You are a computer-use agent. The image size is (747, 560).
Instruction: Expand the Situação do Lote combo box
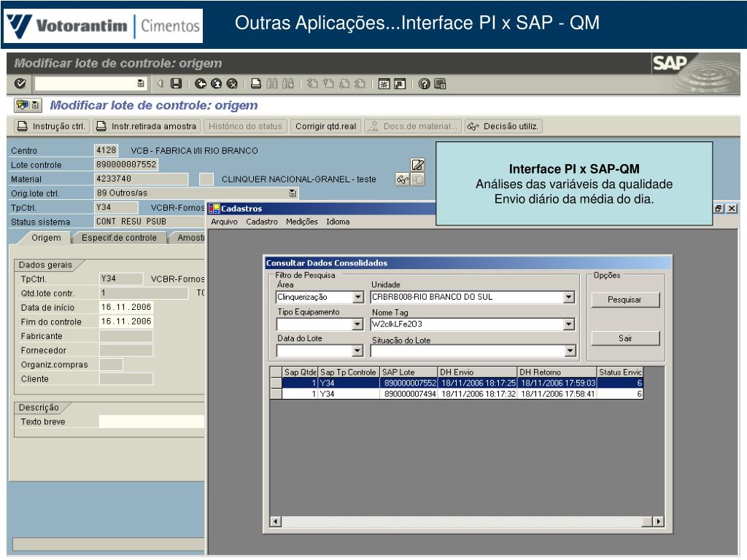pyautogui.click(x=570, y=351)
